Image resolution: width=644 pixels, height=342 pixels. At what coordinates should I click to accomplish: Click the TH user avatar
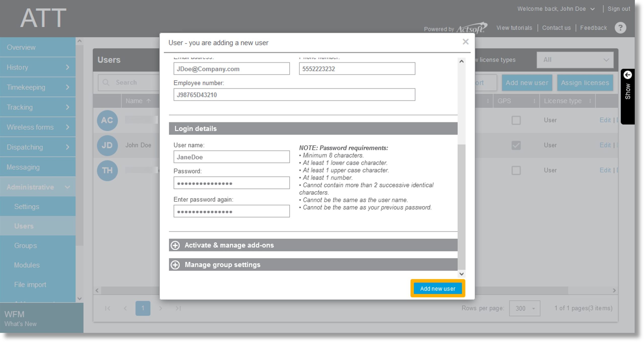[x=107, y=170]
